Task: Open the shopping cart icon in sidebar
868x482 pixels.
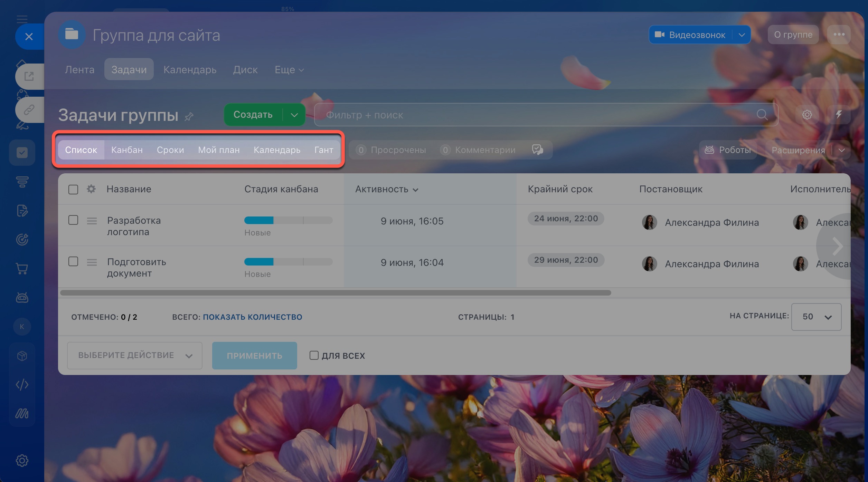Action: tap(22, 269)
